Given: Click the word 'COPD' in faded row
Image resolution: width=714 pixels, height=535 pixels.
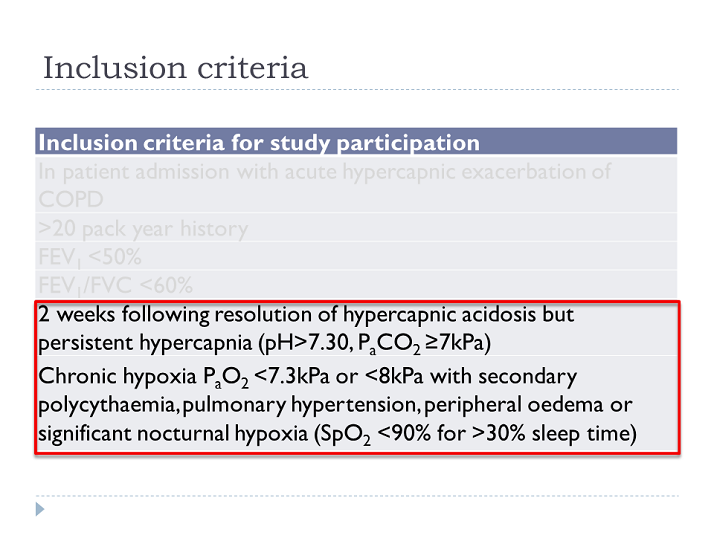Looking at the screenshot, I should 71,199.
